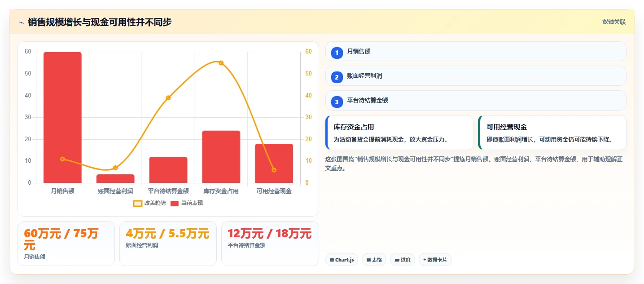The height and width of the screenshot is (284, 644).
Task: Click the blue number 2 badge
Action: click(337, 77)
